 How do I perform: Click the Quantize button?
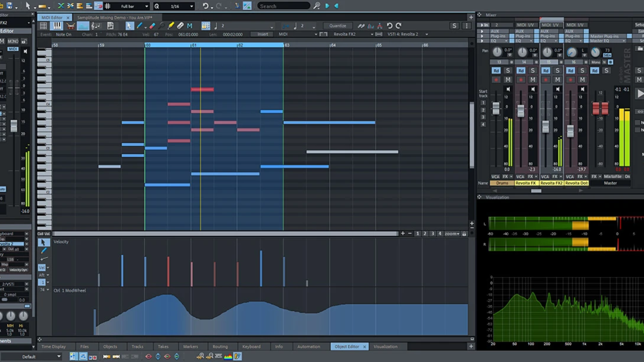tap(338, 26)
